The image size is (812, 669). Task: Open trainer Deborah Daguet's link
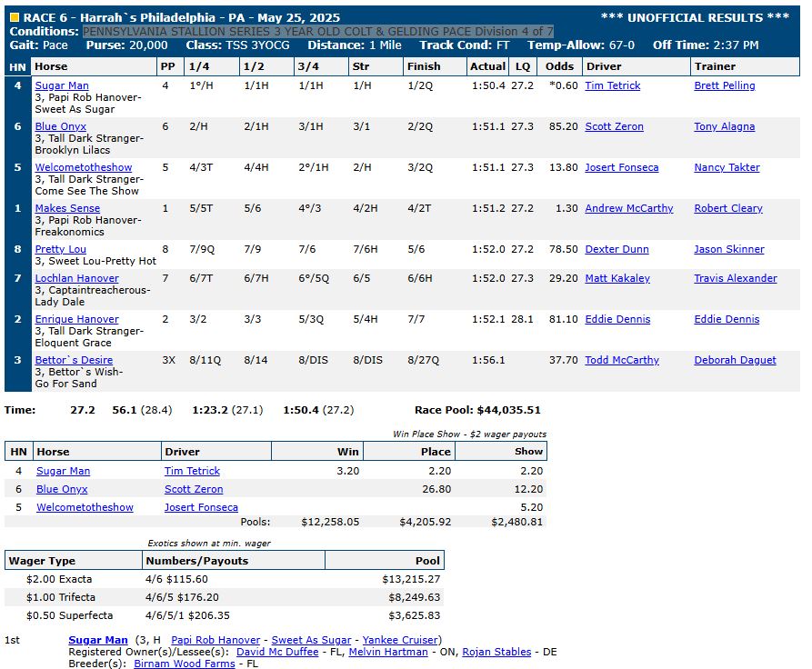[x=735, y=360]
